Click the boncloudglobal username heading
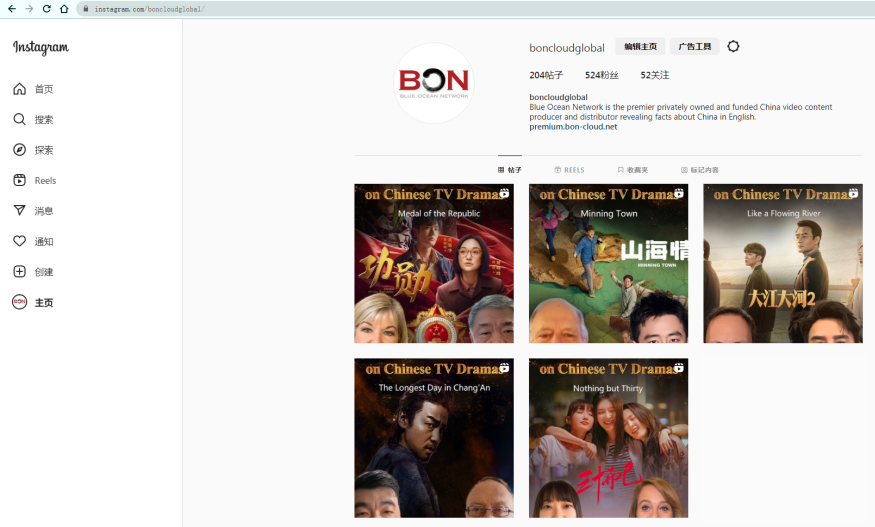The height and width of the screenshot is (527, 875). 566,48
